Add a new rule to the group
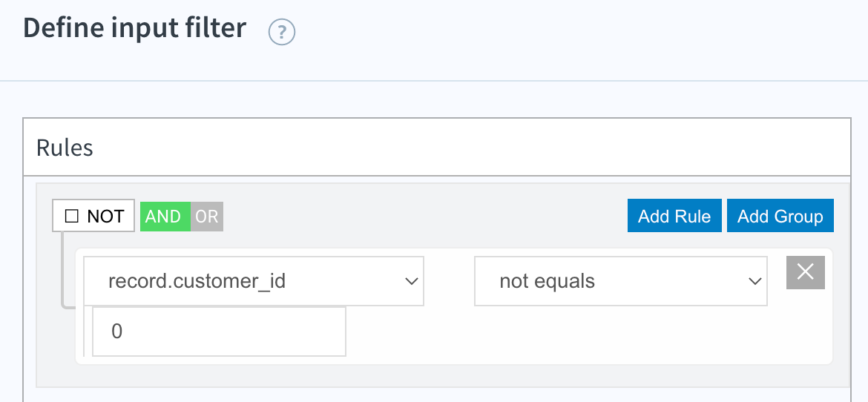This screenshot has width=868, height=402. [x=674, y=216]
